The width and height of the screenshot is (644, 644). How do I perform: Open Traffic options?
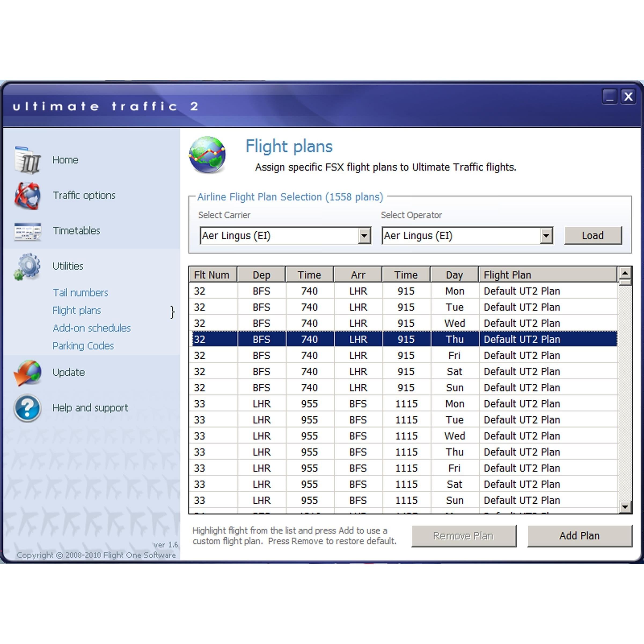(x=84, y=195)
